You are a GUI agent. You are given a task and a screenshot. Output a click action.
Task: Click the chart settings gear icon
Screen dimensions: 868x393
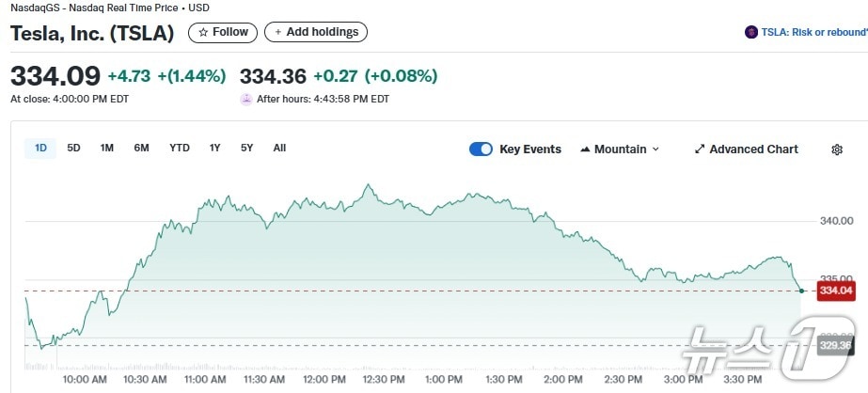click(x=837, y=149)
